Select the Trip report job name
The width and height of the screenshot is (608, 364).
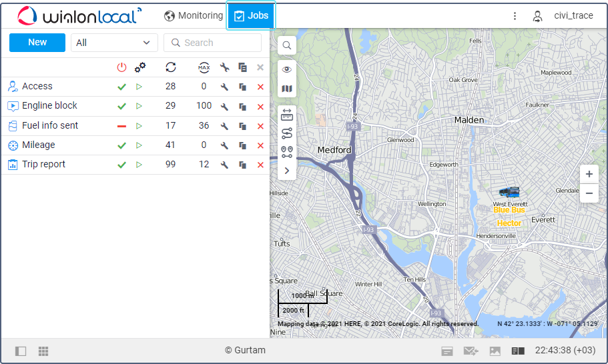(43, 164)
